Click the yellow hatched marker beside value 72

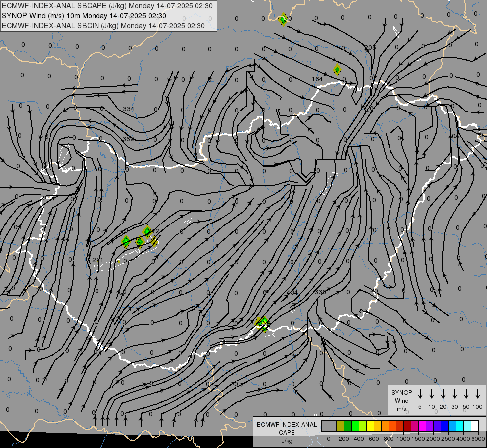click(x=154, y=241)
